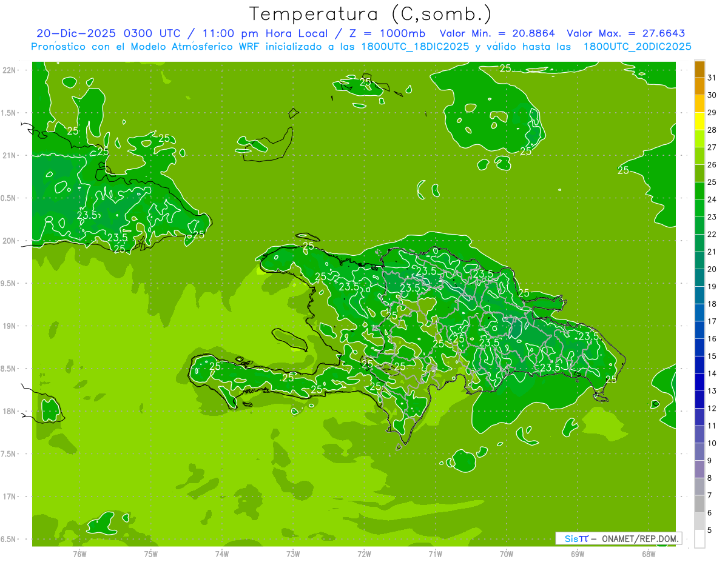Click the color bar value "16"
Viewport: 728px width, 562px height.
(x=712, y=339)
